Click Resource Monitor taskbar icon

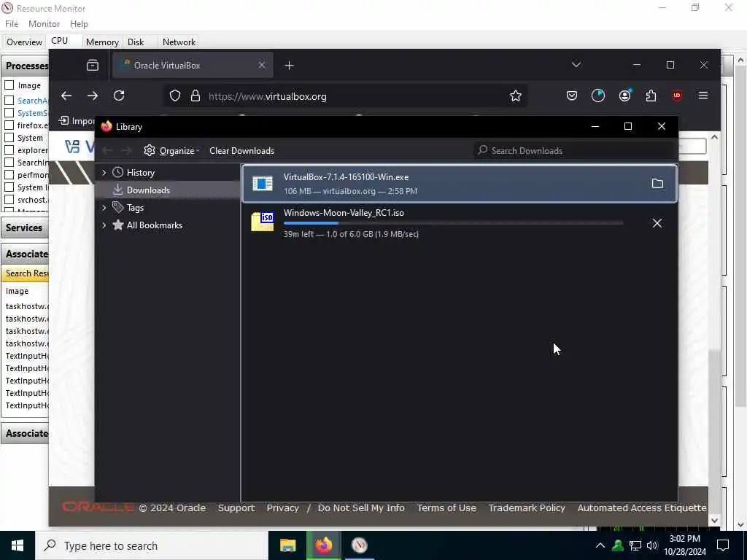point(359,545)
